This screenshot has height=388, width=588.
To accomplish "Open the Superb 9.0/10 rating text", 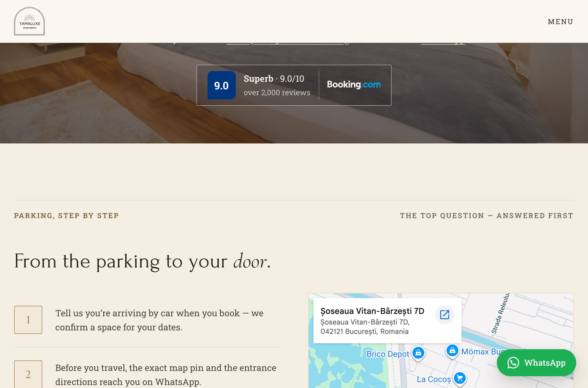I will [x=274, y=79].
